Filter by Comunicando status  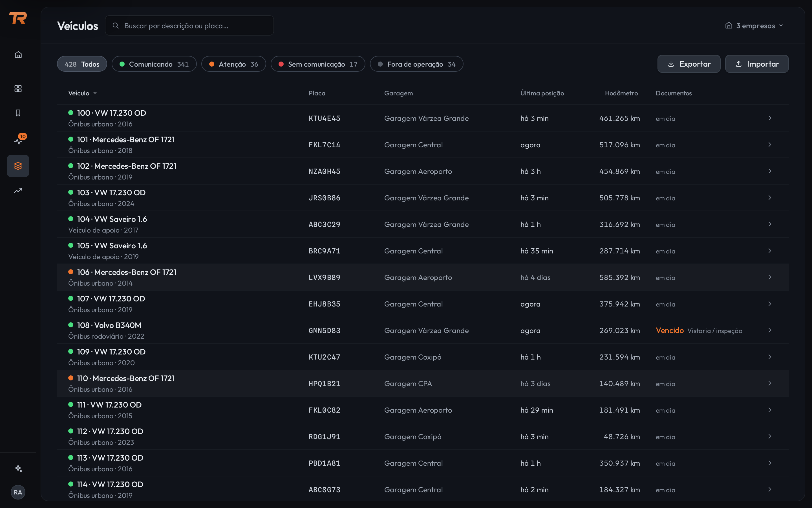pyautogui.click(x=154, y=64)
